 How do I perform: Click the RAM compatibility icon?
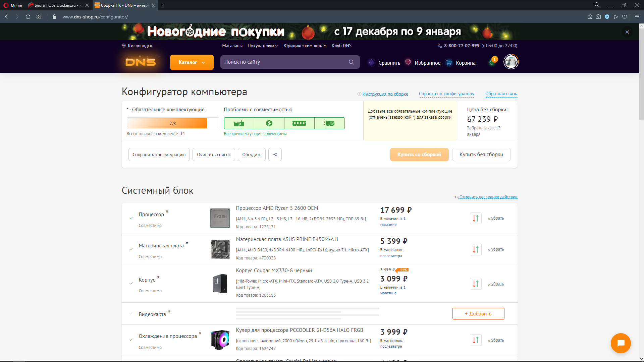pos(299,123)
